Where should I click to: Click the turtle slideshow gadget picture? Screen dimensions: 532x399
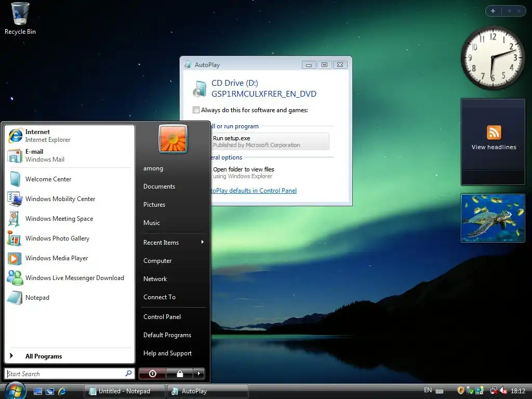click(x=493, y=218)
